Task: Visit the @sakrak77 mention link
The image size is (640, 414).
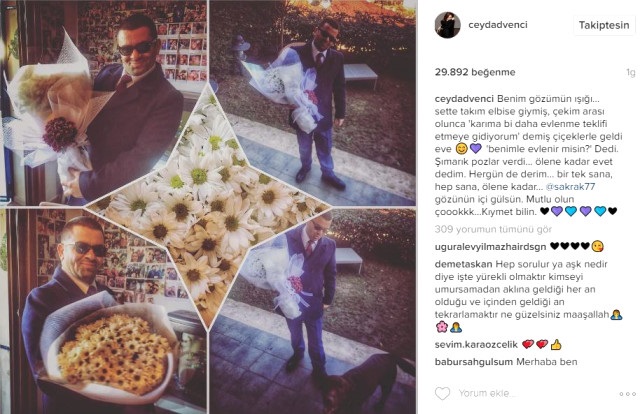Action: pyautogui.click(x=570, y=187)
